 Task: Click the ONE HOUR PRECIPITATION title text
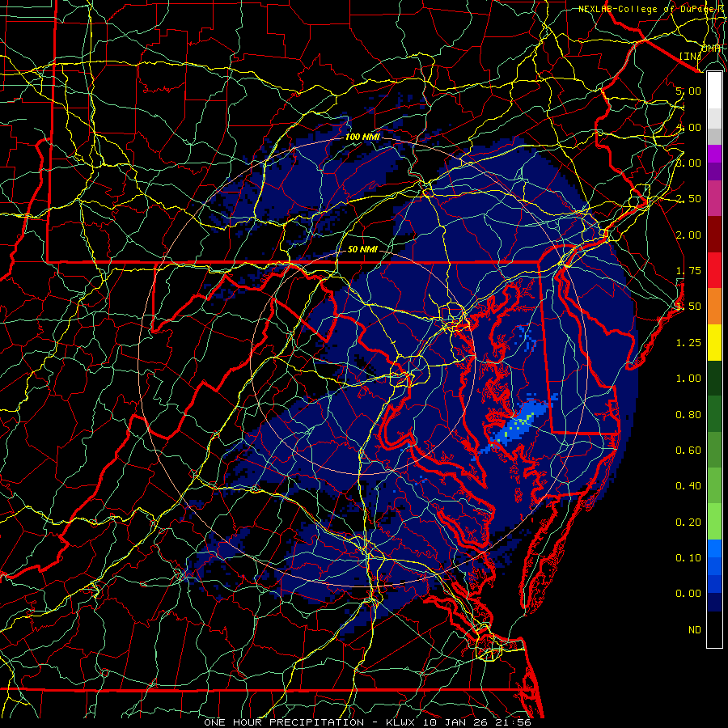coord(284,722)
